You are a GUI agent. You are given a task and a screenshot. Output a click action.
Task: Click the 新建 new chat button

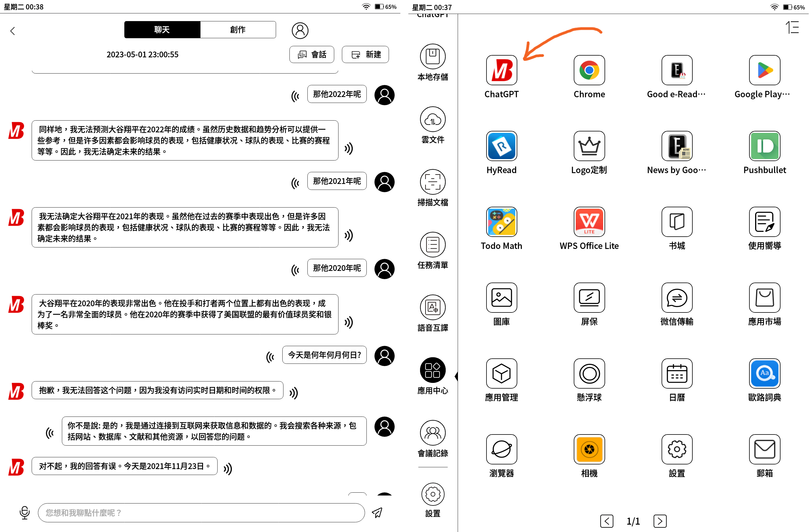tap(365, 54)
